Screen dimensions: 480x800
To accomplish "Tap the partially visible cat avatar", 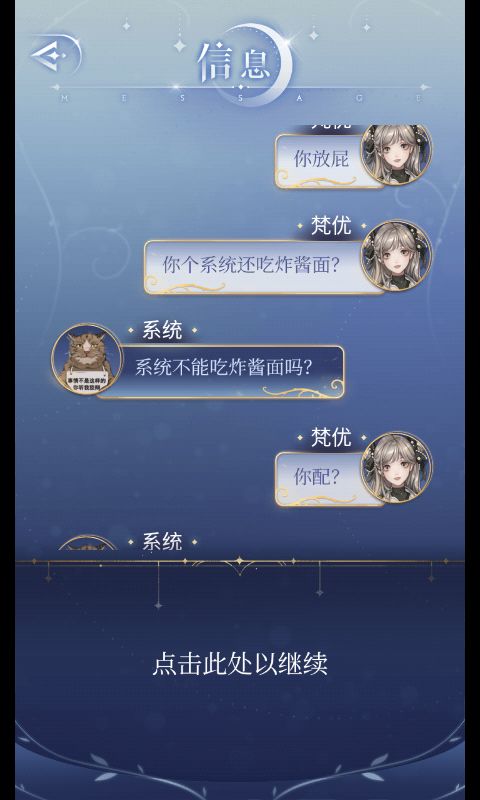I will (87, 542).
